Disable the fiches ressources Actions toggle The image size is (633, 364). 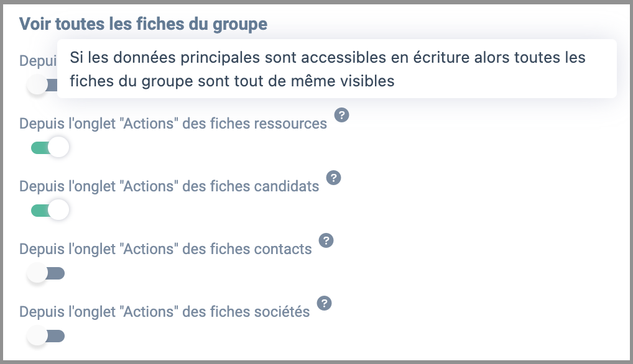[x=50, y=148]
